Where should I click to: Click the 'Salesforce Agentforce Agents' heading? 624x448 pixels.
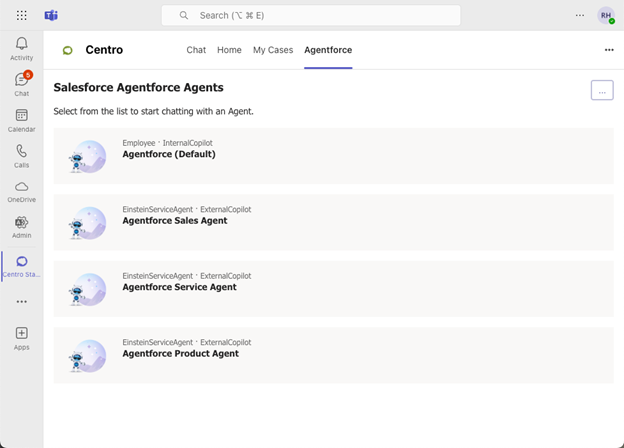pyautogui.click(x=138, y=88)
